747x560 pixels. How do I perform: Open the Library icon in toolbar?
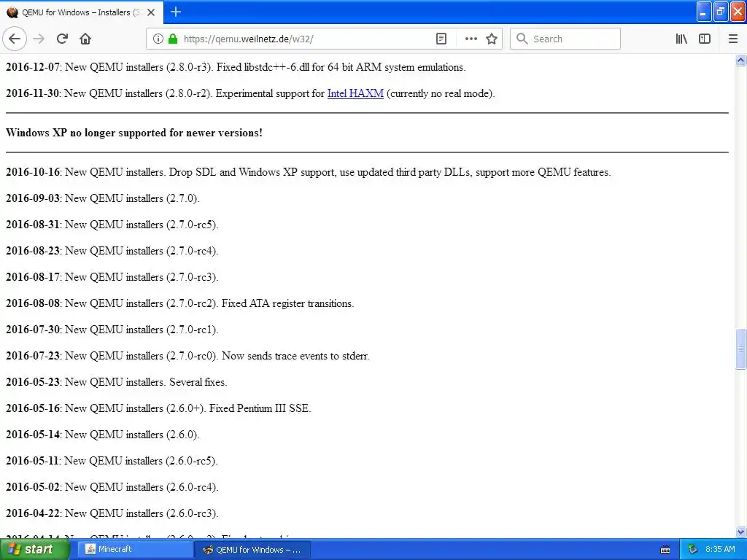681,39
